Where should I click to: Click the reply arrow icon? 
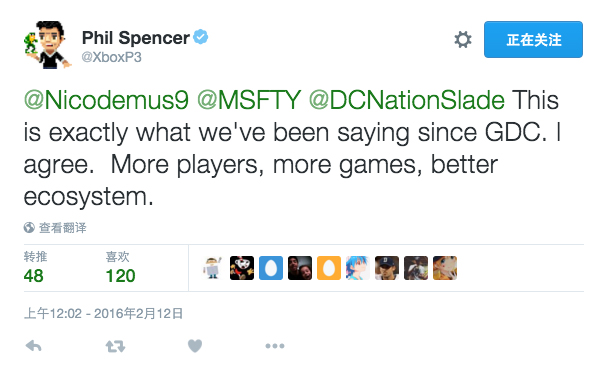pyautogui.click(x=34, y=346)
